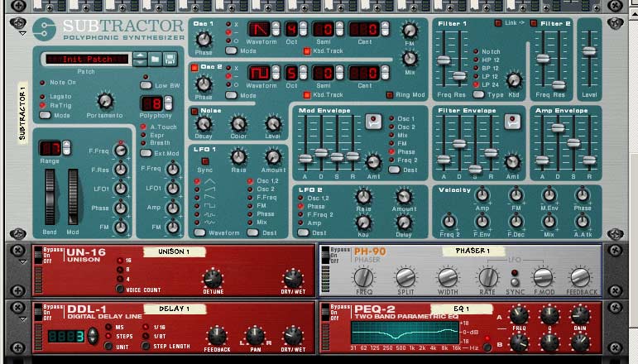This screenshot has height=364, width=638.
Task: Click the Init Patch name display
Action: (x=87, y=60)
